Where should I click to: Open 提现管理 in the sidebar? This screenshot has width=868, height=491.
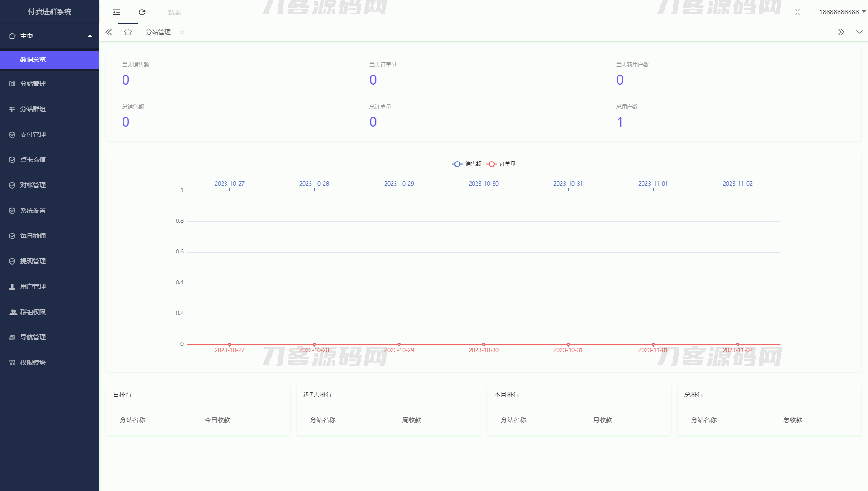33,261
